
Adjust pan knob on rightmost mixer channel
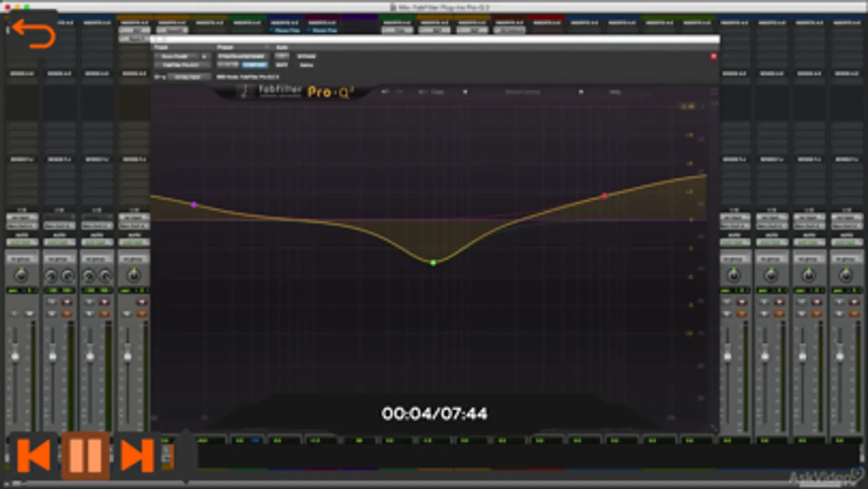click(x=846, y=275)
